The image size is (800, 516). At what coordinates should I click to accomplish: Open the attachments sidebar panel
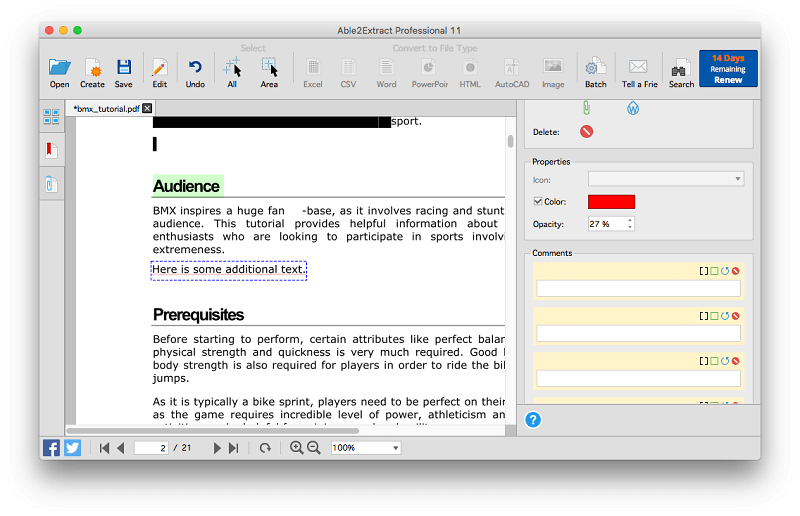pyautogui.click(x=51, y=184)
